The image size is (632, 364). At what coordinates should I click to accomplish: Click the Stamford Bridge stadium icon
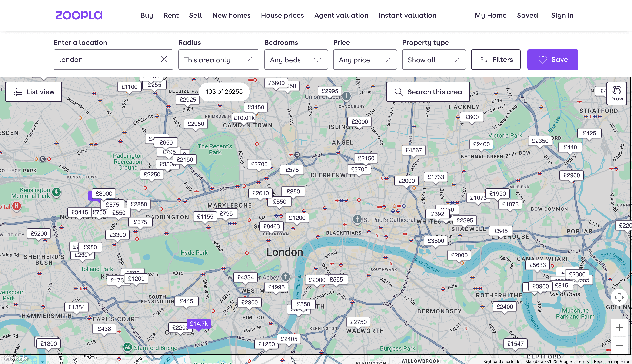pos(128,347)
